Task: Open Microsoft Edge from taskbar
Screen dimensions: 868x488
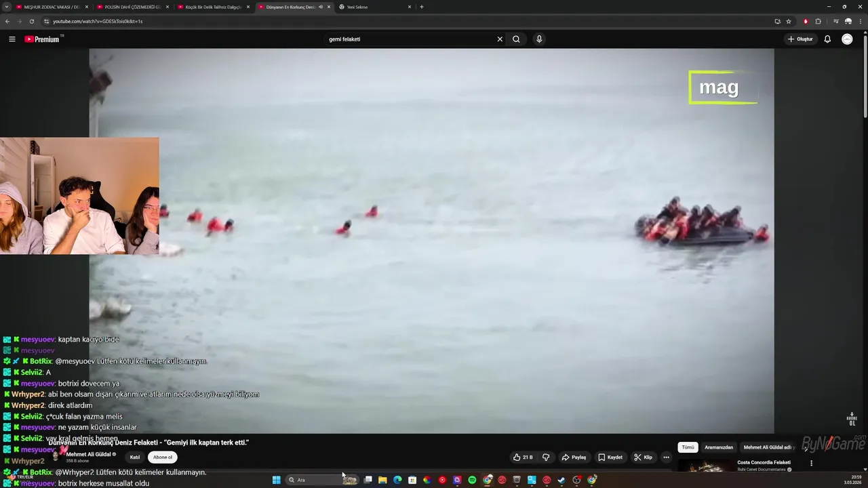Action: point(397,480)
